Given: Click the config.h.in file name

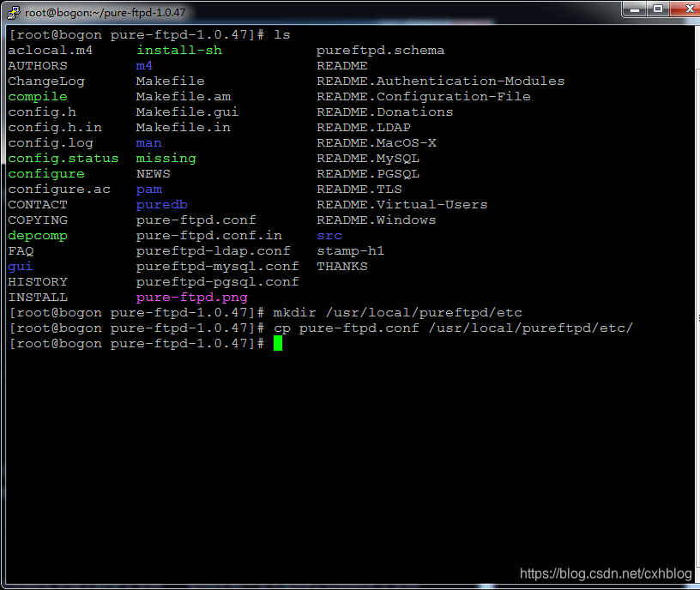Looking at the screenshot, I should coord(55,128).
